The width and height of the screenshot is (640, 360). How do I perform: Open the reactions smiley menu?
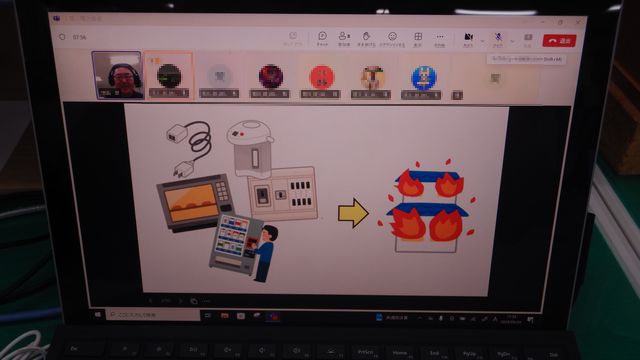392,39
